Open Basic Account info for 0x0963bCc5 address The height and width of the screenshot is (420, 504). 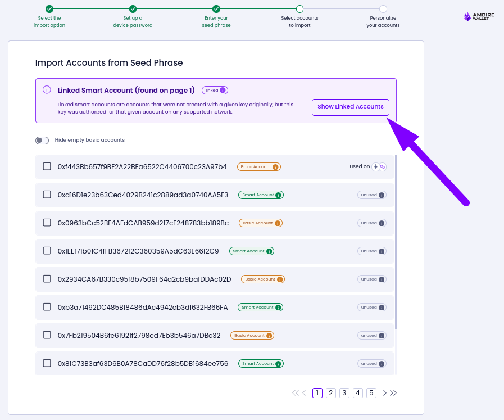[x=278, y=223]
